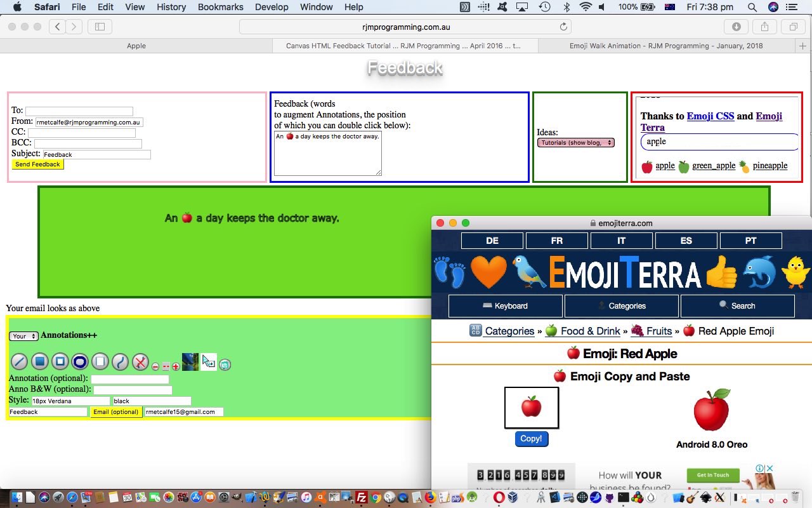Viewport: 812px width, 508px height.
Task: Switch to the Apple tab
Action: point(136,46)
